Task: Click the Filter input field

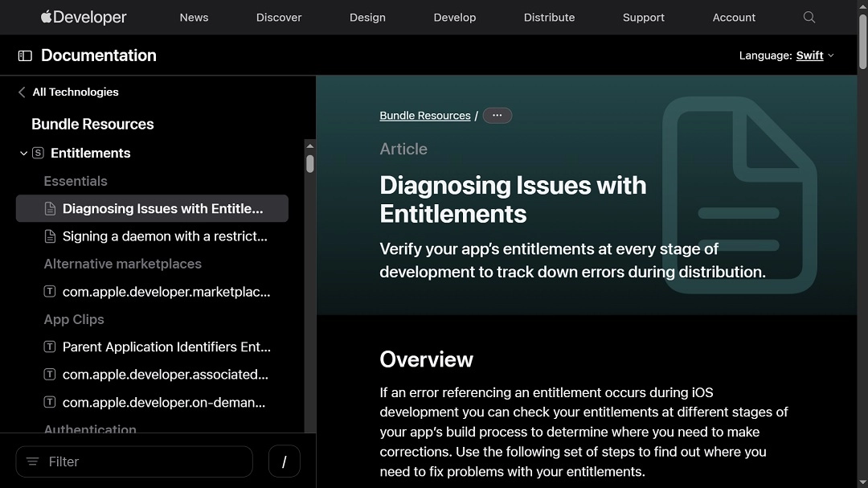Action: [x=134, y=461]
